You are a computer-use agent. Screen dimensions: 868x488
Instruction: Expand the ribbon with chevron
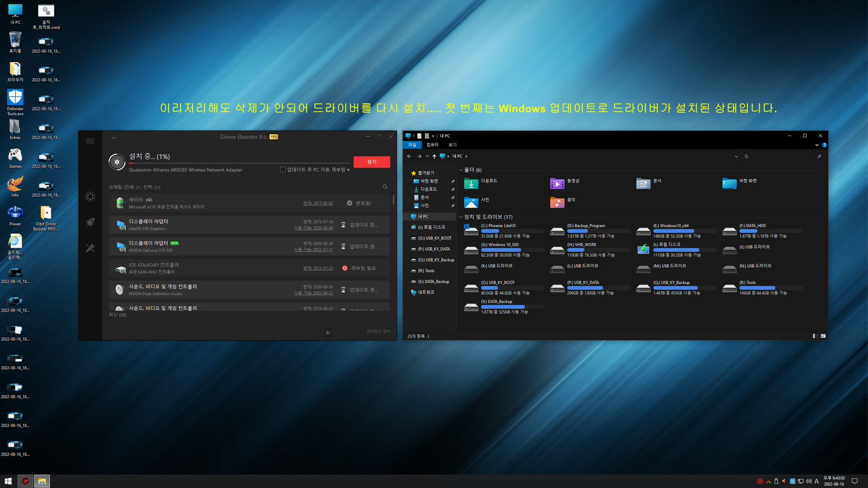click(x=817, y=145)
